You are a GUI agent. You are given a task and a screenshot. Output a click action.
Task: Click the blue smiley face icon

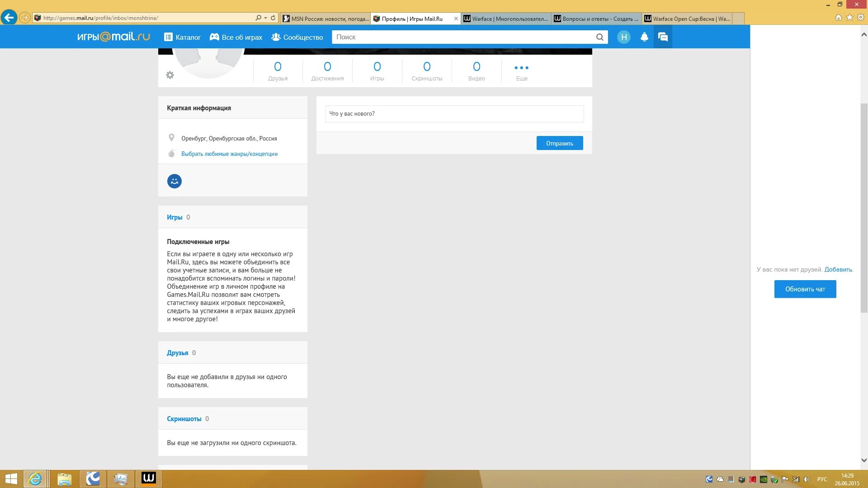(x=175, y=181)
